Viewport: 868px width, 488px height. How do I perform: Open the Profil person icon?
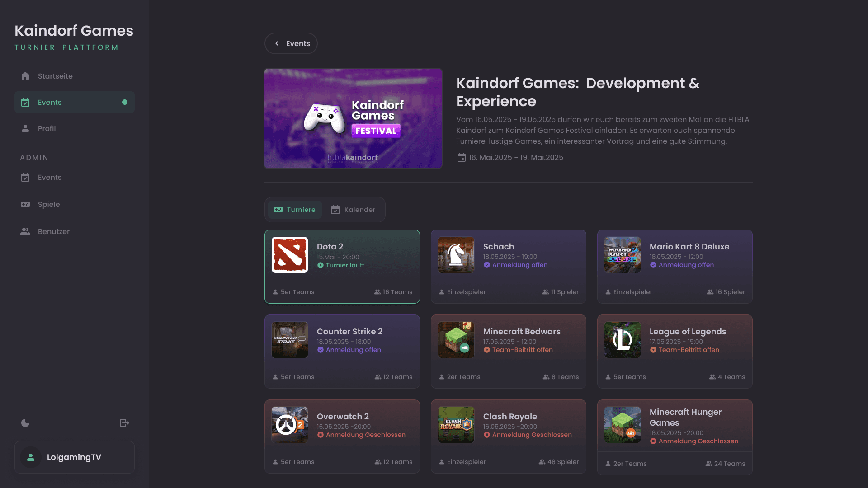(25, 128)
